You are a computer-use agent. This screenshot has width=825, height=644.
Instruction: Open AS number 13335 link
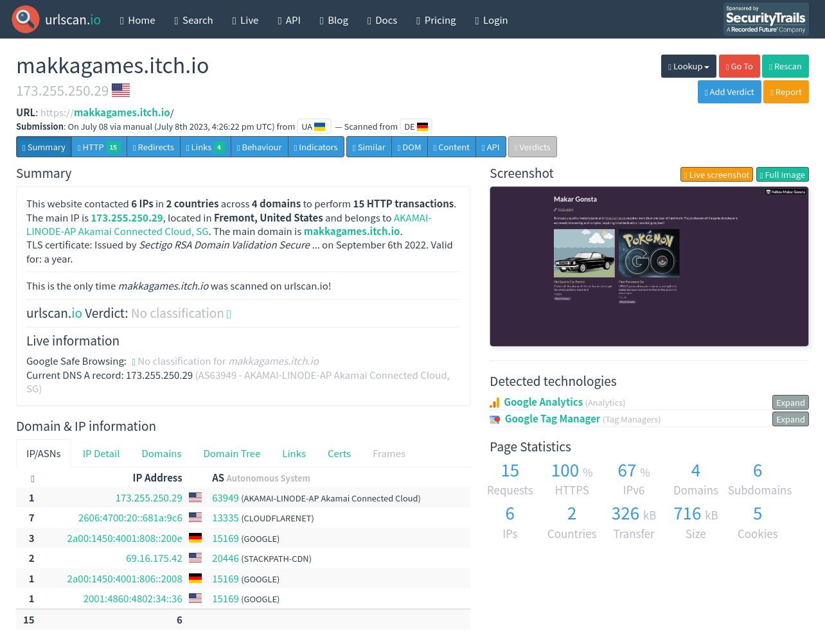[226, 518]
